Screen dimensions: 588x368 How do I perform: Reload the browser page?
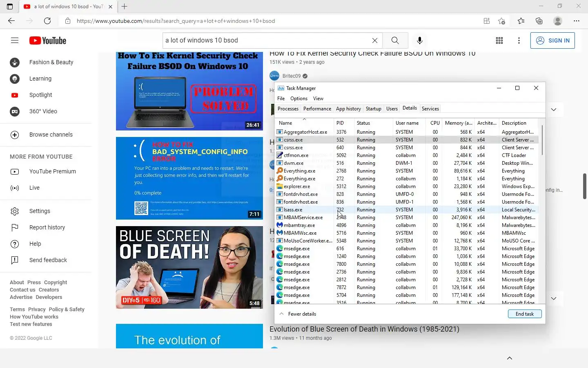point(47,21)
